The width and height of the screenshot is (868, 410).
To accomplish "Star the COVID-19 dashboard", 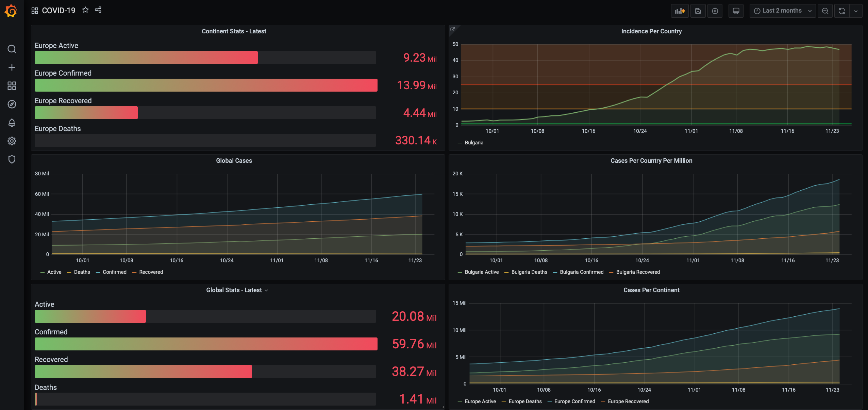I will [x=85, y=10].
